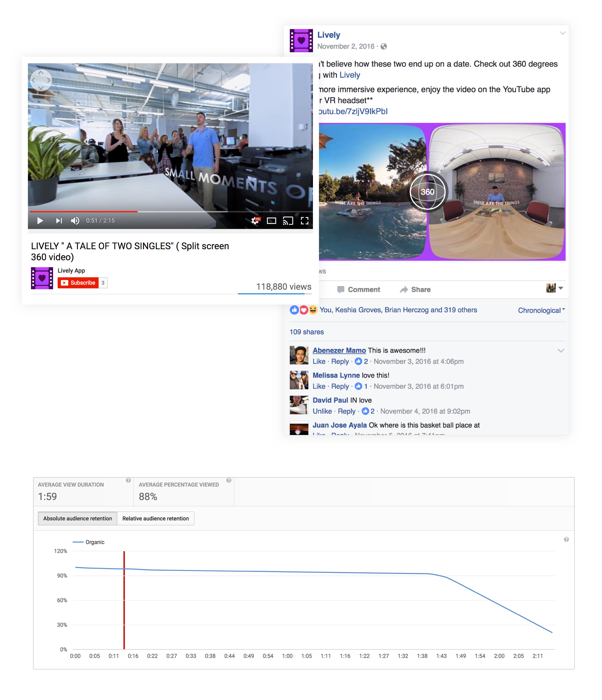The height and width of the screenshot is (700, 602).
Task: Open the haha reaction icon
Action: tap(313, 310)
